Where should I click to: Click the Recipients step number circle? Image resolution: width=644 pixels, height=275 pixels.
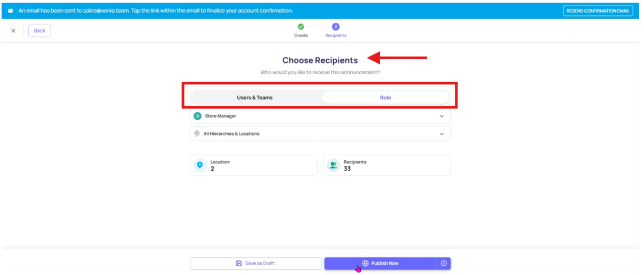pyautogui.click(x=335, y=26)
